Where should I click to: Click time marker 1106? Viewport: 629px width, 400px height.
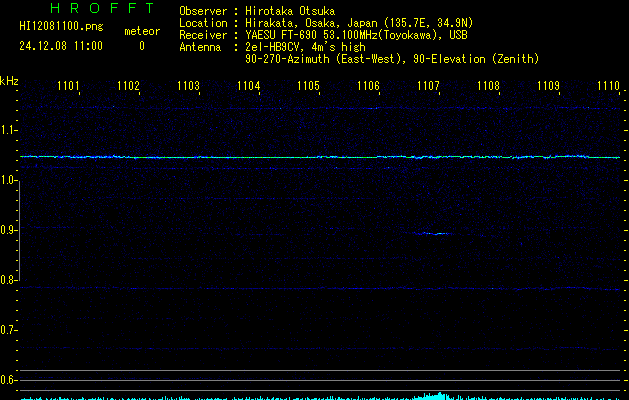tap(368, 86)
